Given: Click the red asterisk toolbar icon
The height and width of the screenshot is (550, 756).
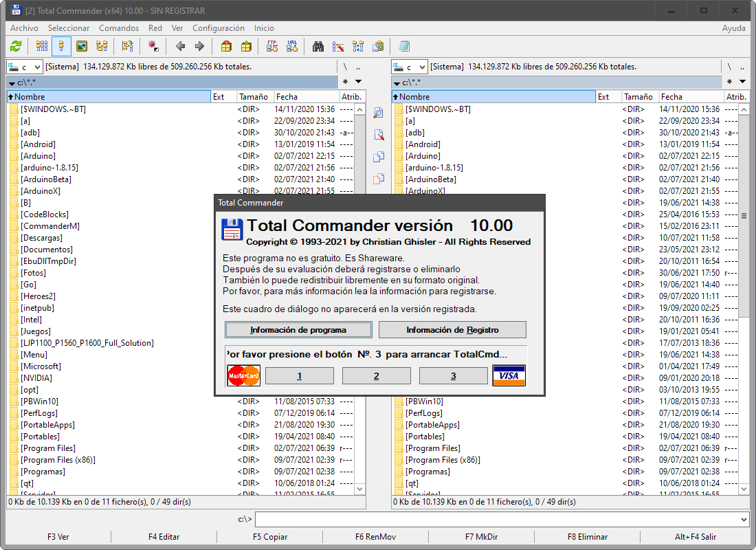Looking at the screenshot, I should [153, 46].
